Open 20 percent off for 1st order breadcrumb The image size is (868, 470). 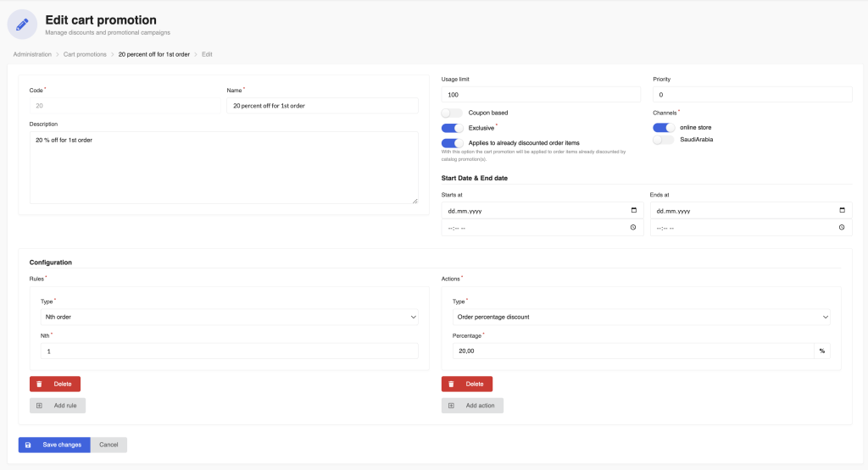point(154,54)
